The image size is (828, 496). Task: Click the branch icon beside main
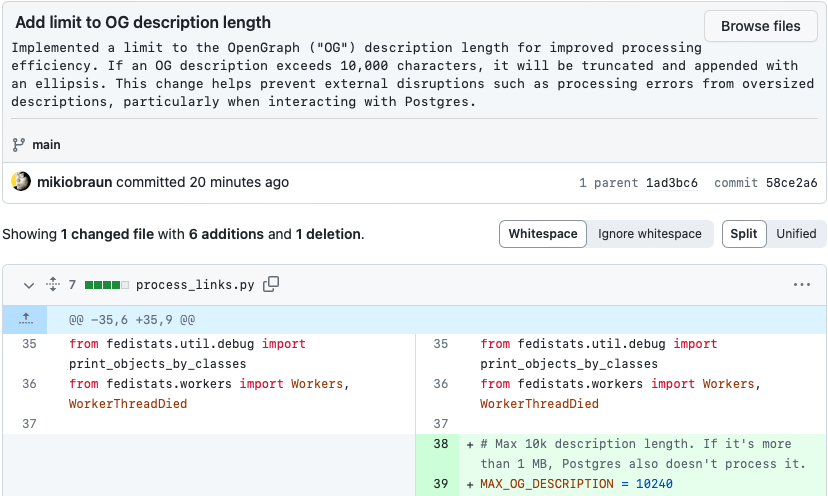(x=19, y=145)
